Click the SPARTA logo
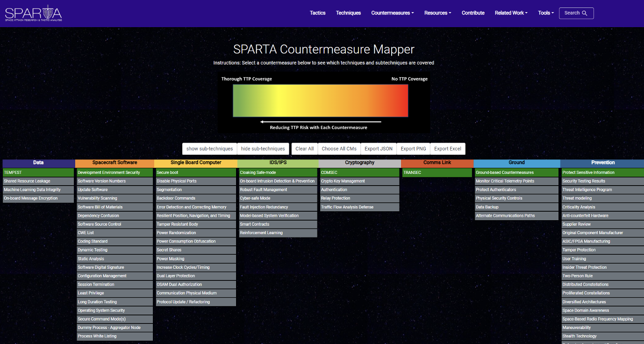This screenshot has height=344, width=644. point(33,13)
